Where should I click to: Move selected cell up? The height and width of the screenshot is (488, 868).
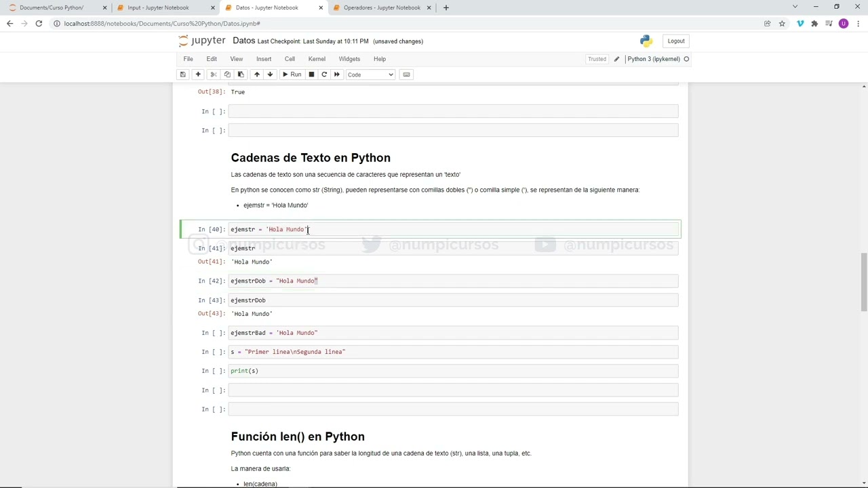point(256,75)
